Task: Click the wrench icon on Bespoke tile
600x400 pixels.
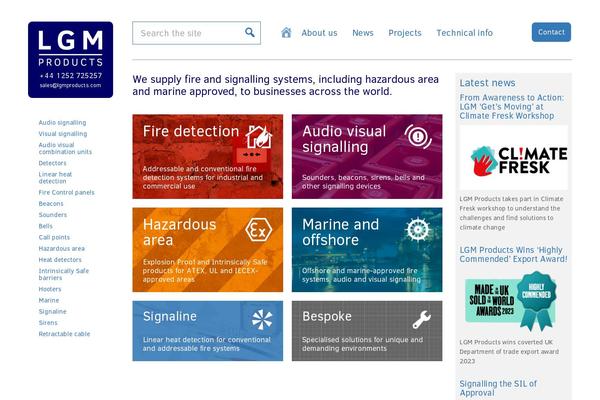Action: point(421,320)
